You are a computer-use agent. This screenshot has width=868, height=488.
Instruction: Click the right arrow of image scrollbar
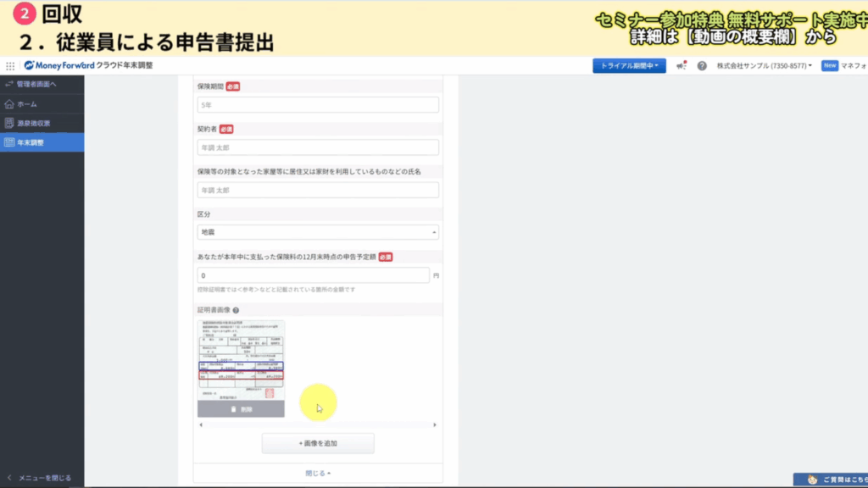pos(435,424)
